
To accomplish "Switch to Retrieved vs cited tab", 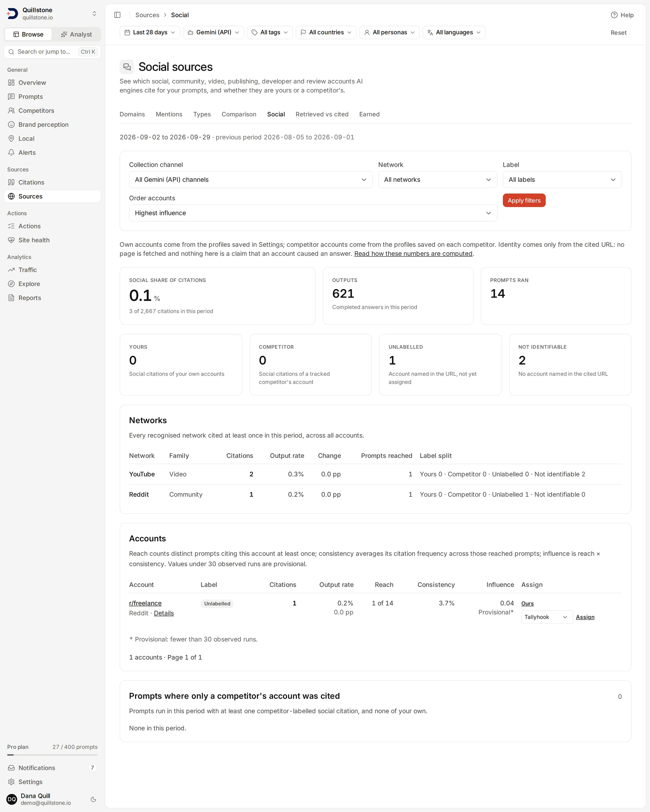I will click(322, 114).
